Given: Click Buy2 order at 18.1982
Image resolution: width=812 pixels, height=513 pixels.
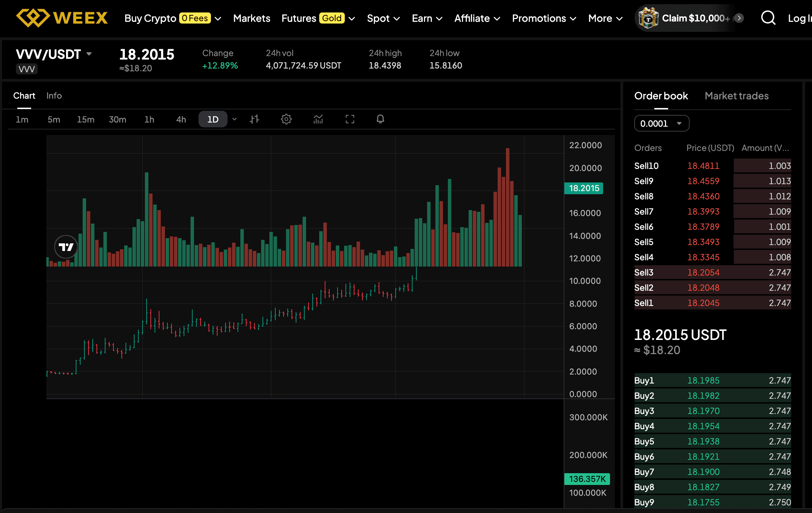Looking at the screenshot, I should 712,396.
